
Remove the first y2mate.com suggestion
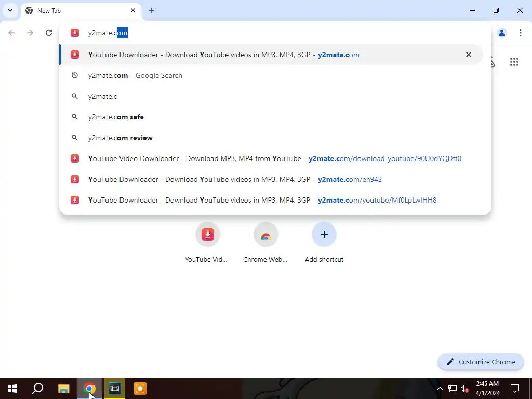(469, 55)
